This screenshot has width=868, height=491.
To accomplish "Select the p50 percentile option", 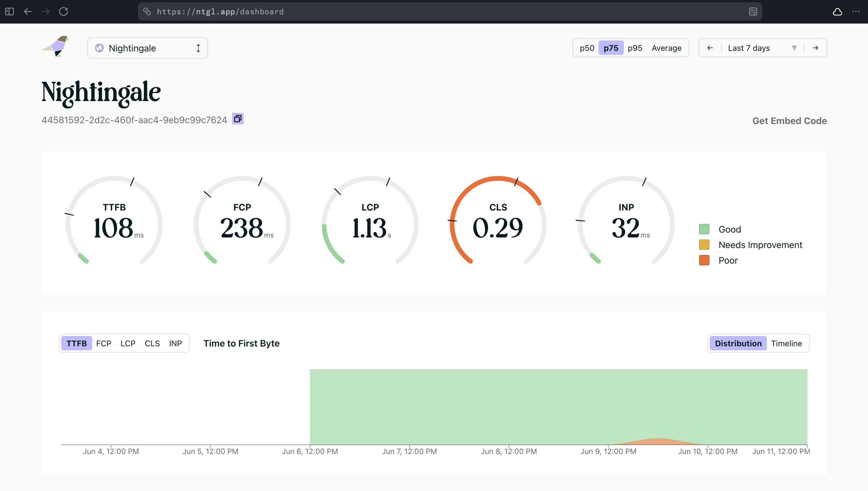I will click(x=587, y=48).
